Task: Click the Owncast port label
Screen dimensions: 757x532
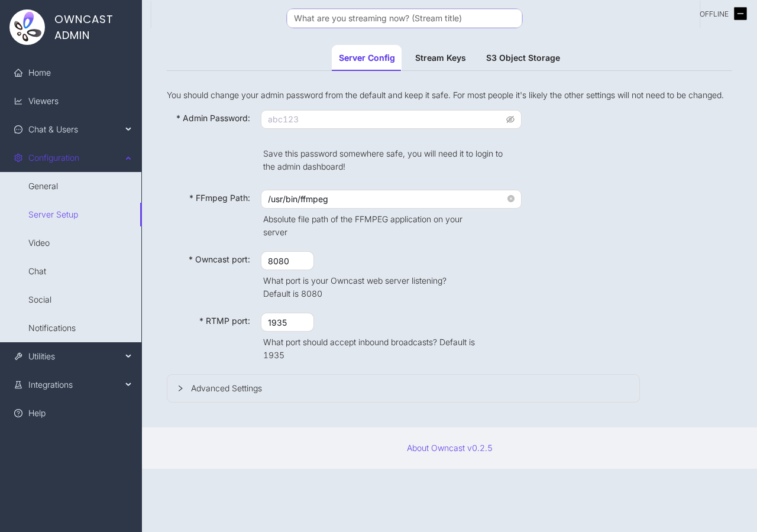Action: (x=219, y=259)
